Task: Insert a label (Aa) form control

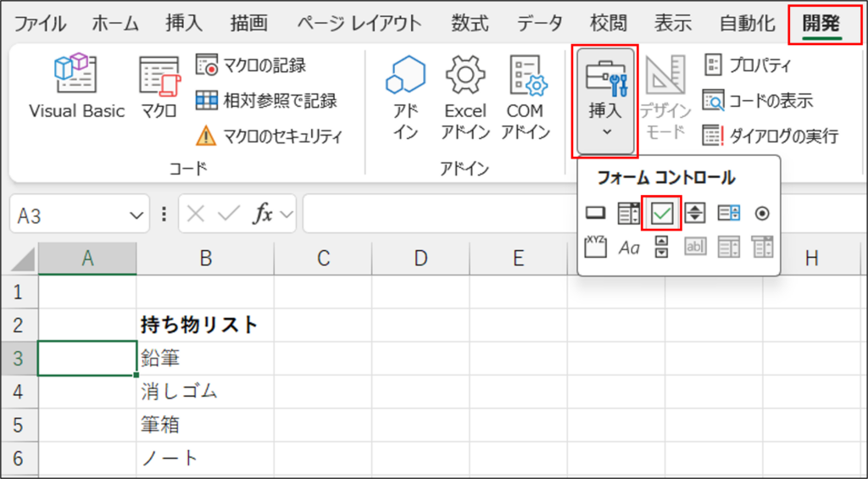Action: (x=629, y=248)
